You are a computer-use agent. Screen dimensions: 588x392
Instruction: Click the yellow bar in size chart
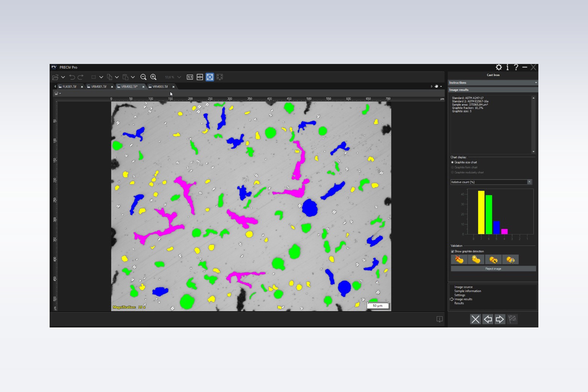(x=481, y=213)
